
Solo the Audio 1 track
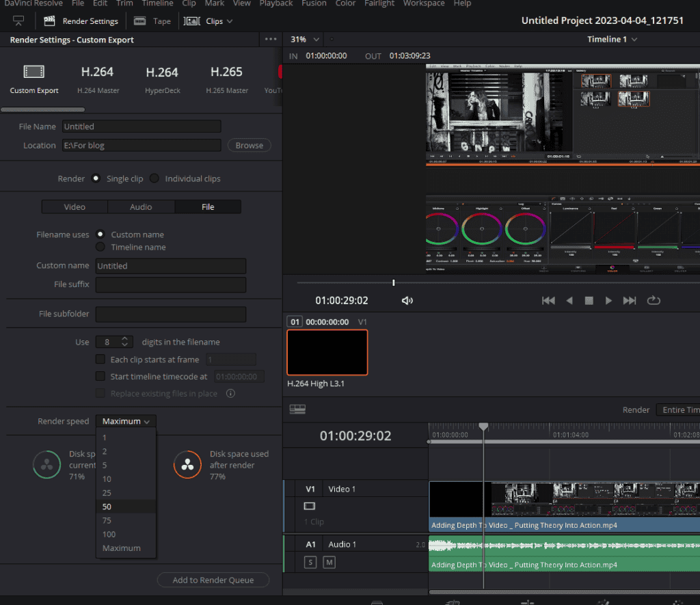[x=310, y=562]
